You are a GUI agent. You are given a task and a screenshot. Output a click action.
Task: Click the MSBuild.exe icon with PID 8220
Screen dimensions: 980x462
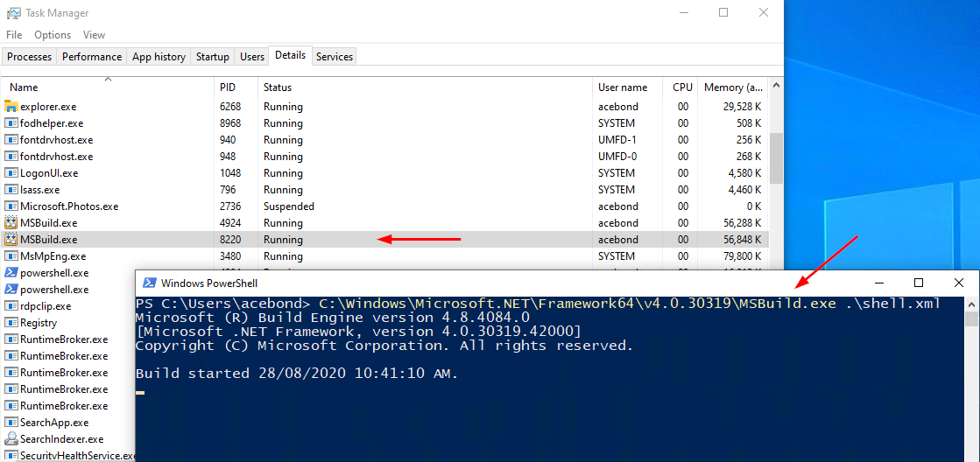[x=11, y=239]
